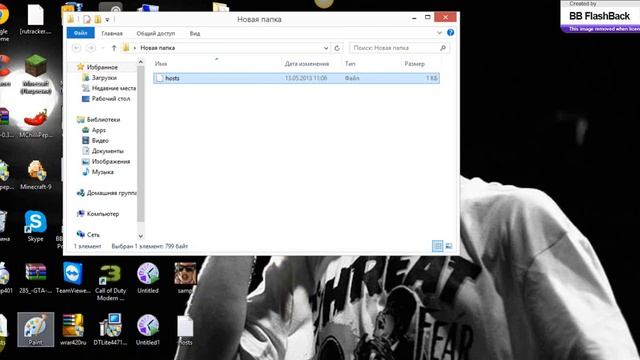640x360 pixels.
Task: Open the Музыка library
Action: tap(102, 172)
